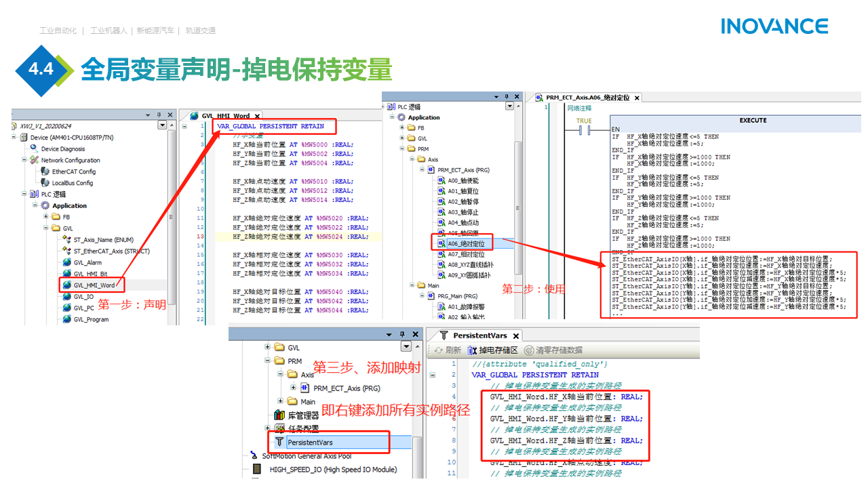The width and height of the screenshot is (868, 488).
Task: Click the GVL_PC globe icon
Action: [66, 308]
